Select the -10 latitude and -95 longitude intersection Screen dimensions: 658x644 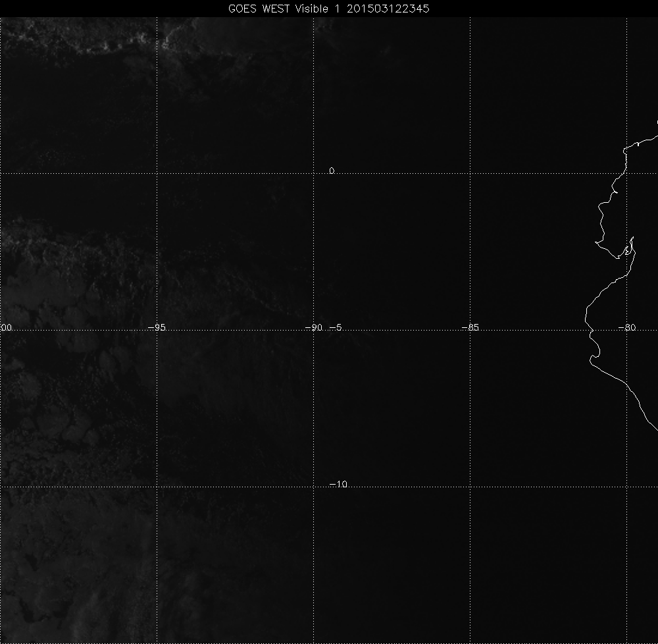click(x=157, y=487)
